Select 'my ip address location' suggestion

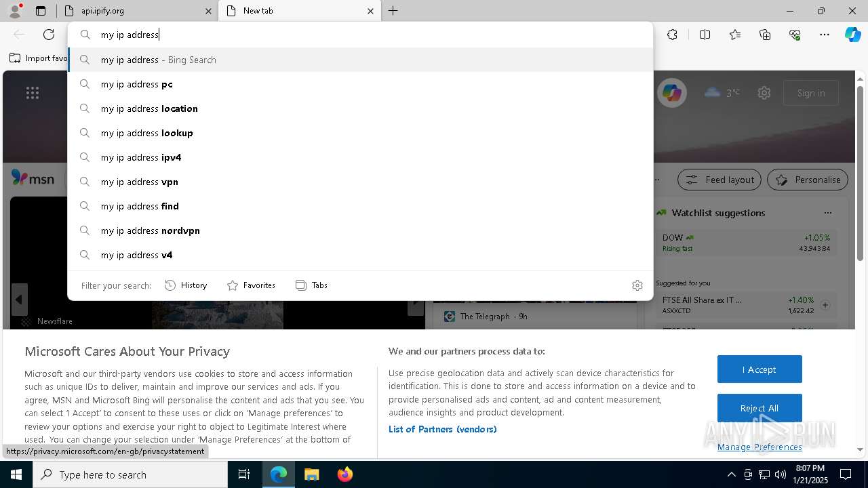(x=360, y=108)
